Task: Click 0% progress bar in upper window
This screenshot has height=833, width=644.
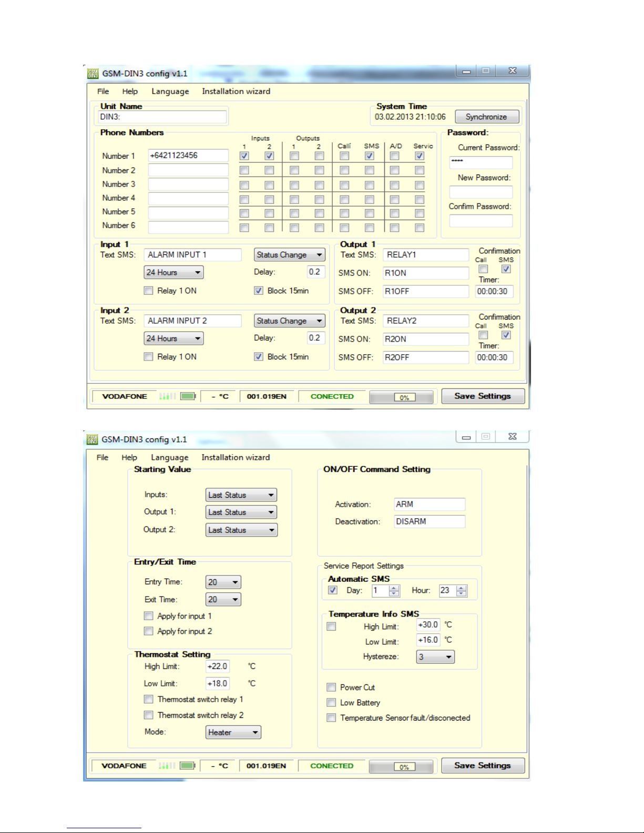Action: [402, 397]
